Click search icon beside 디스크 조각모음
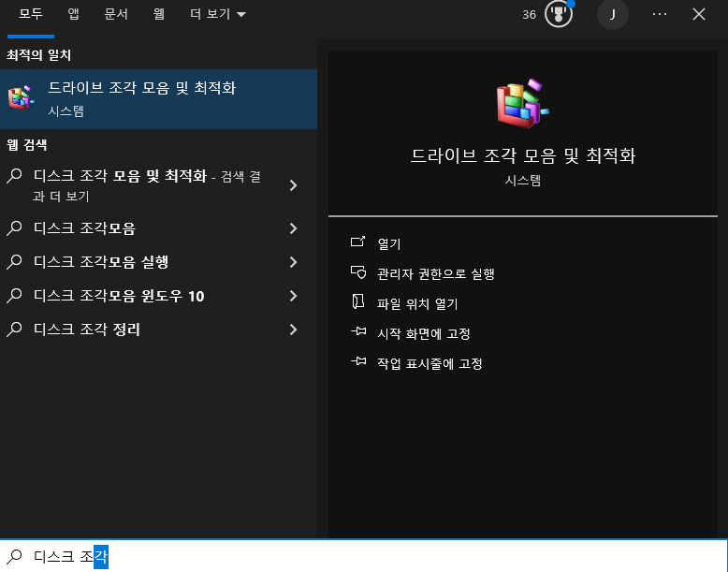 [14, 227]
